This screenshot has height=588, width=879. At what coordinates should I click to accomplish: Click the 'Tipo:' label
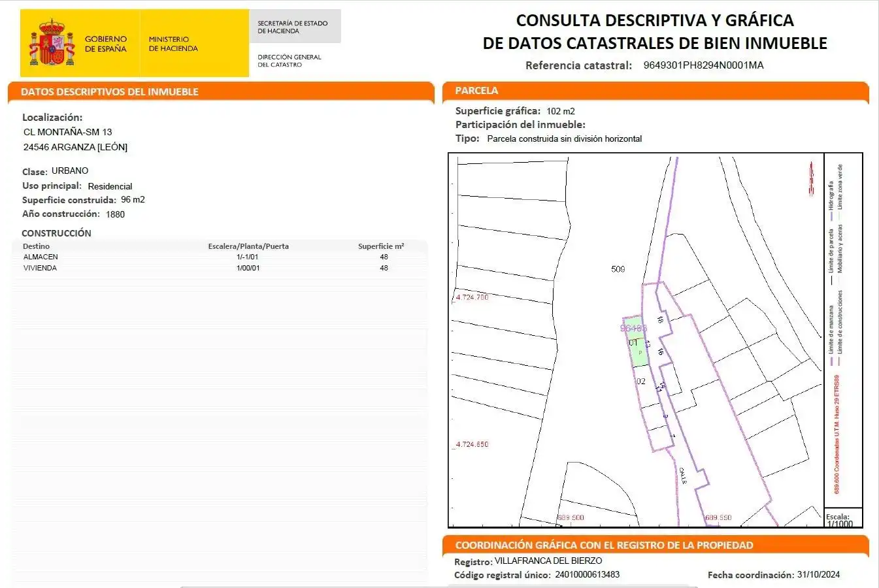467,139
